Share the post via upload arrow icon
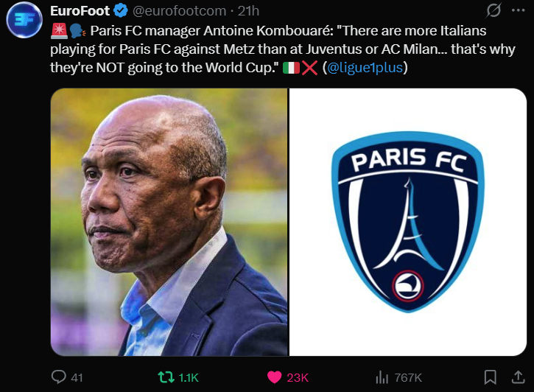This screenshot has width=534, height=392. pyautogui.click(x=518, y=377)
